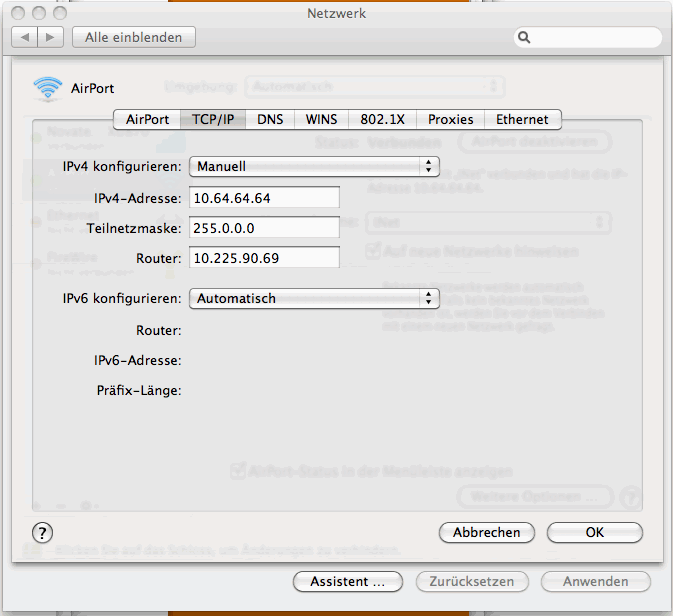
Task: Select the WINS tab
Action: pos(321,119)
